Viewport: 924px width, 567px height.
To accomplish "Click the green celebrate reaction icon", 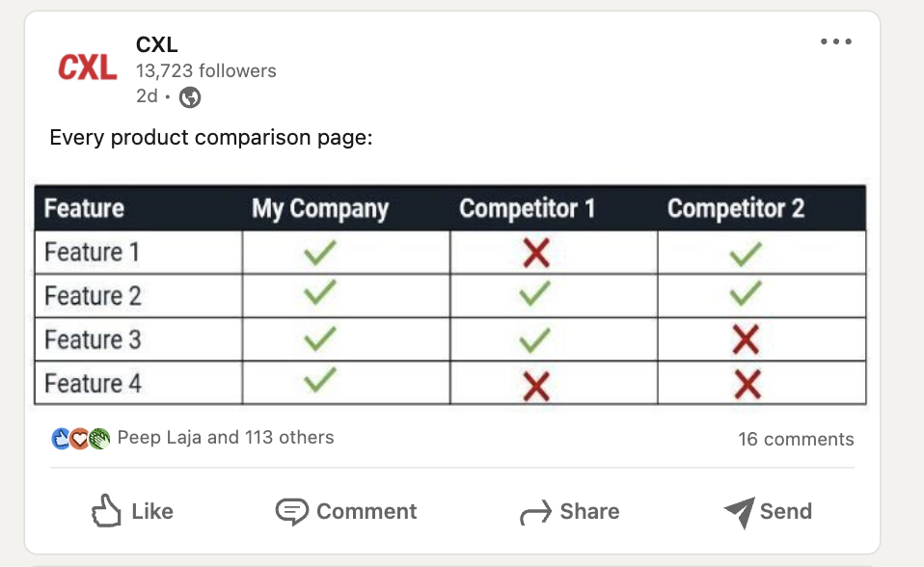I will 99,439.
